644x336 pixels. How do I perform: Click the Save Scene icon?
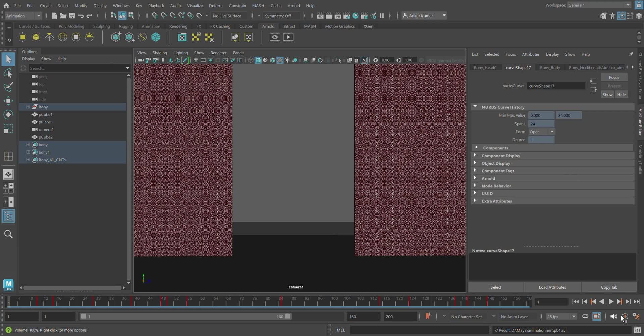click(72, 16)
